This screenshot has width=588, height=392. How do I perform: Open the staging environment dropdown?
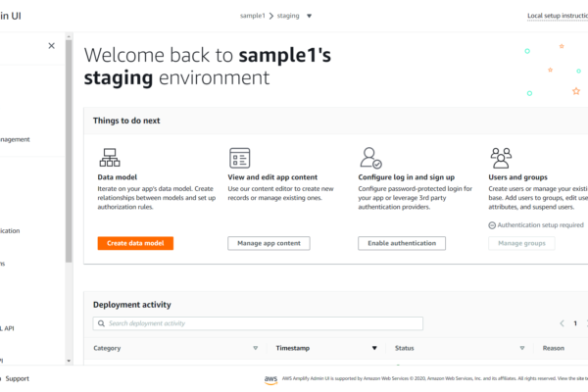coord(310,16)
